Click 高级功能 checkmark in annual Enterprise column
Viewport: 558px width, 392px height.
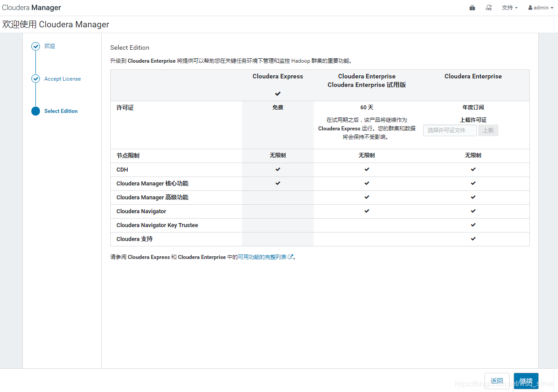(473, 197)
